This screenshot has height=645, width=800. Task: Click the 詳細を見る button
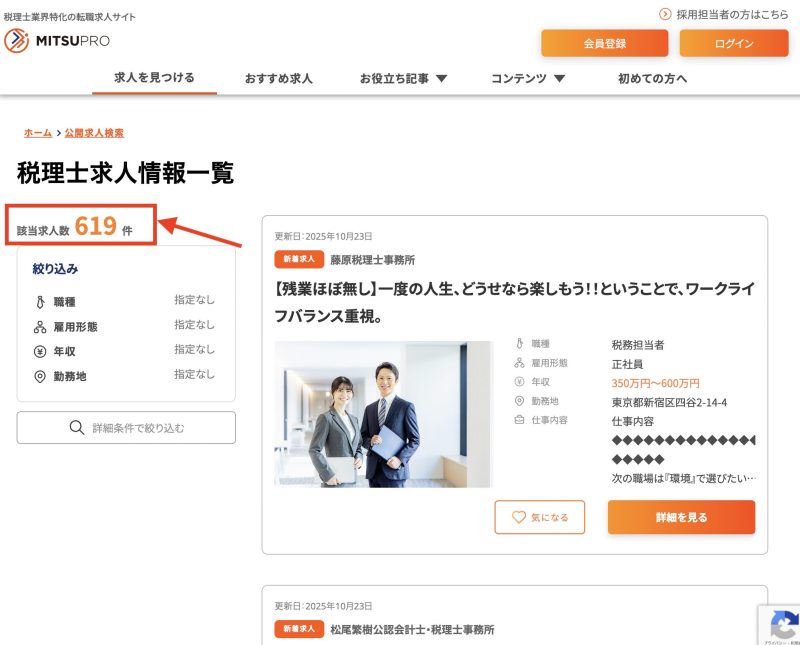click(x=681, y=517)
